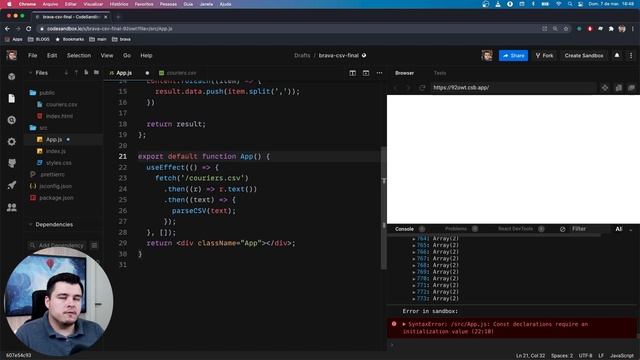This screenshot has width=640, height=360.
Task: Open the View menu
Action: tap(107, 56)
